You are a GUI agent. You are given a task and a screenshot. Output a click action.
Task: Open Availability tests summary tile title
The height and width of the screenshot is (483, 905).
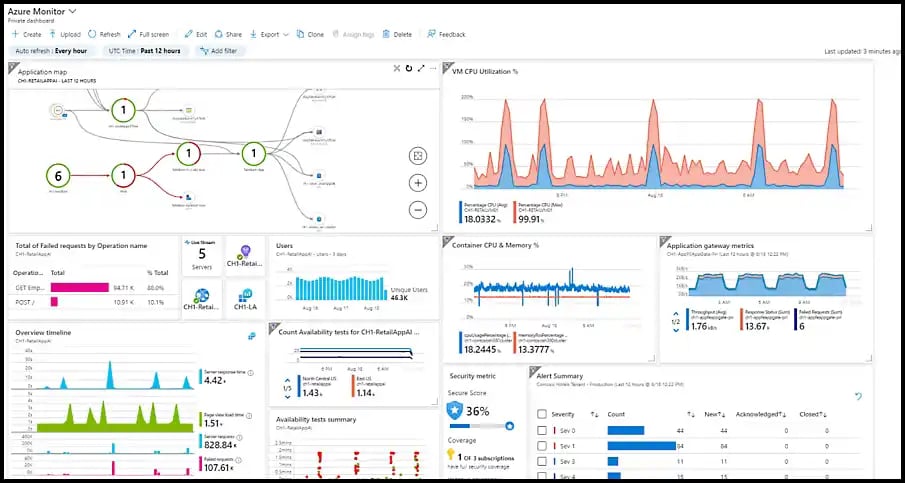[316, 420]
